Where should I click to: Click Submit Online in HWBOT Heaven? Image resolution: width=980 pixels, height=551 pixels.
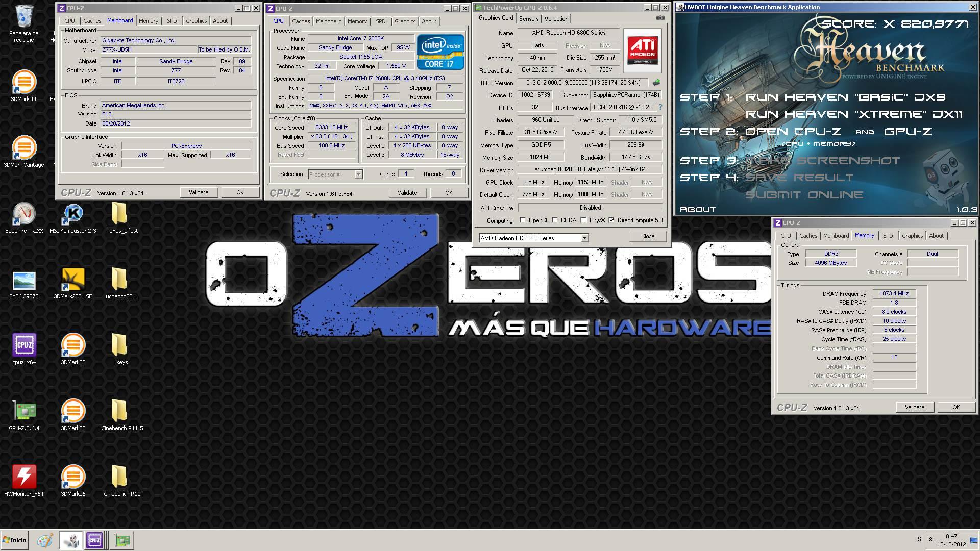tap(804, 194)
